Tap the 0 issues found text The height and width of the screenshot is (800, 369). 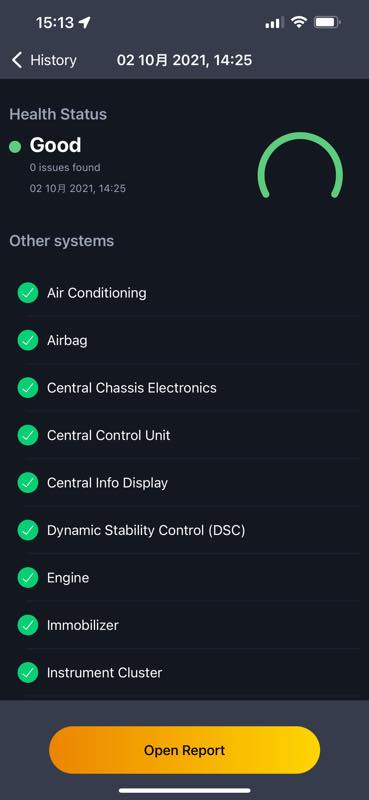pyautogui.click(x=65, y=167)
